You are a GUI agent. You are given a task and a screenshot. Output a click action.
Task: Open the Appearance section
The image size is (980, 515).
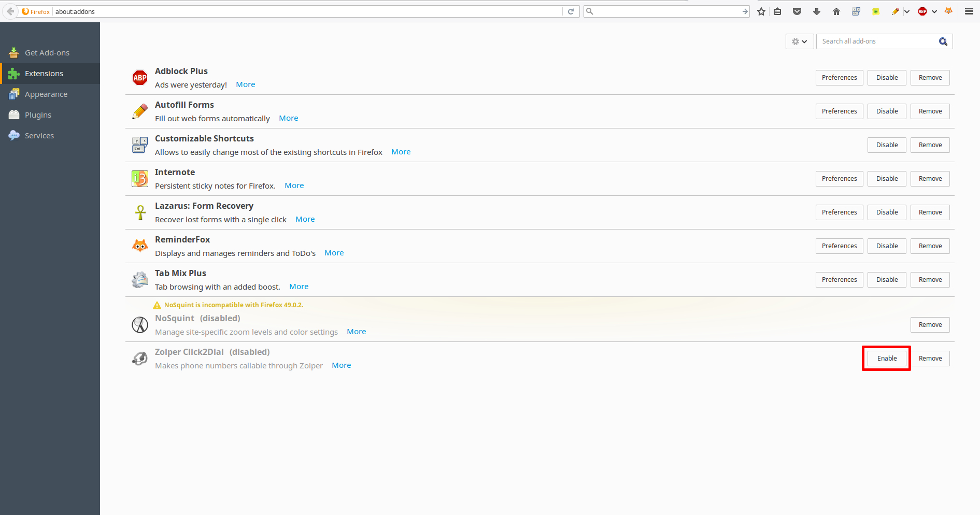[46, 94]
